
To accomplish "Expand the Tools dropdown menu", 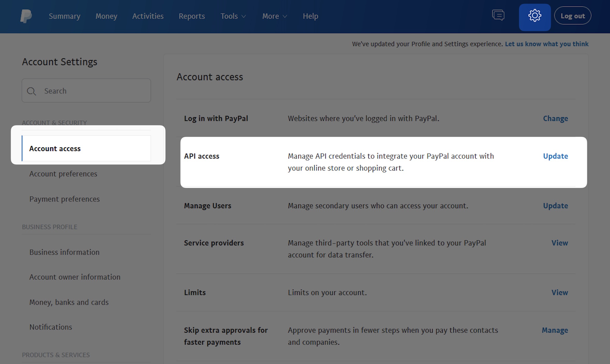I will (233, 16).
